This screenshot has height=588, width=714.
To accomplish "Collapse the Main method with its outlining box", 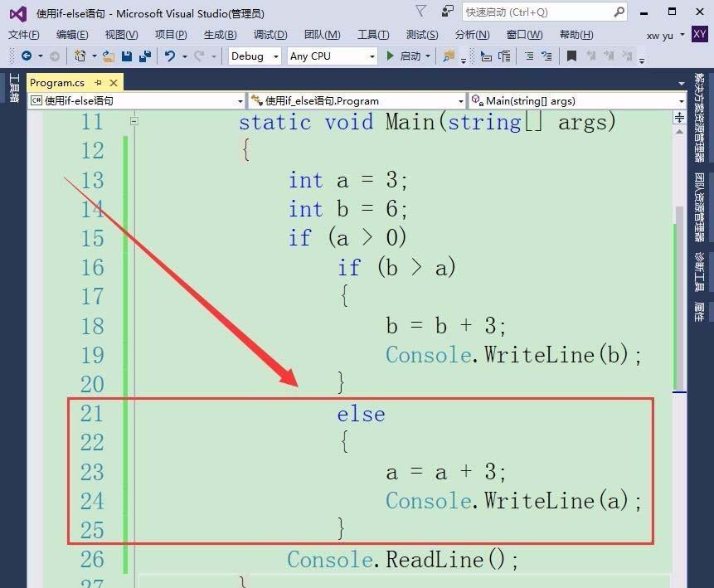I will pos(134,121).
